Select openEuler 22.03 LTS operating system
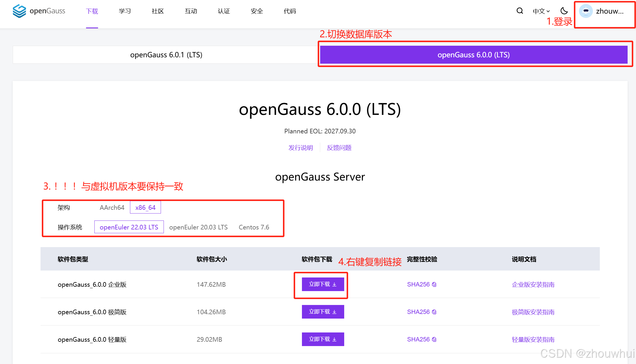 click(129, 227)
